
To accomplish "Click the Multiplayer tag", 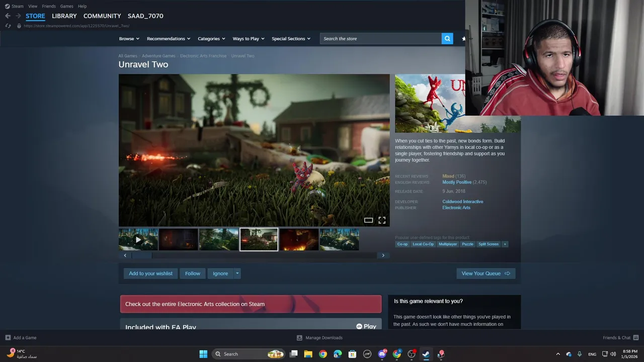I will coord(448,244).
